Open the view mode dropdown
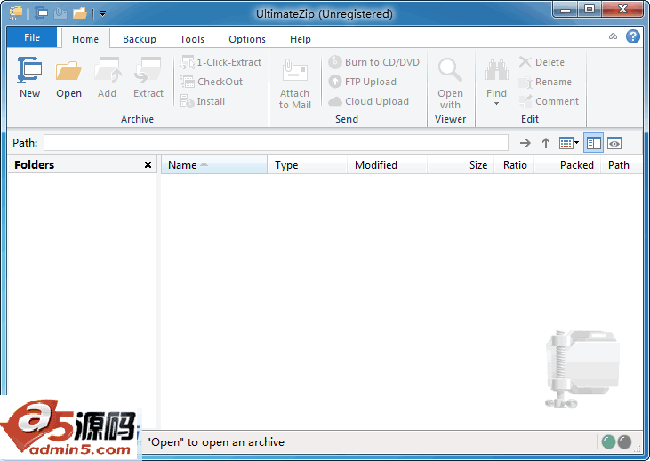Screen dimensions: 650x461 click(x=569, y=143)
